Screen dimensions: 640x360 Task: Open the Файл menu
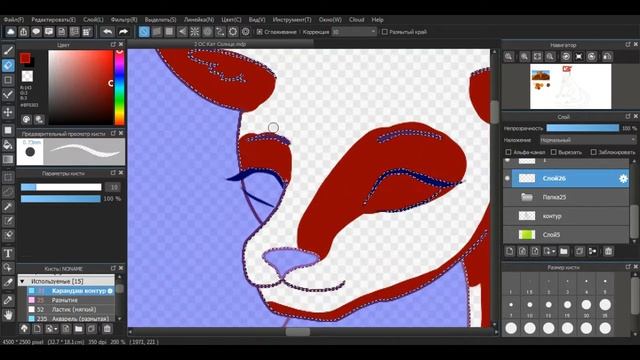[13, 20]
